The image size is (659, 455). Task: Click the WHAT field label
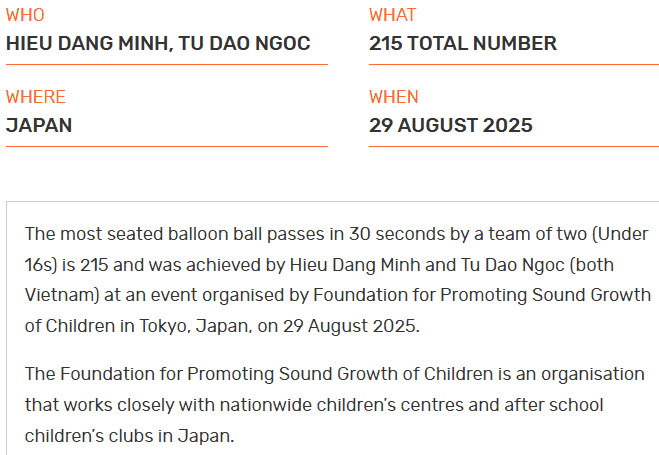(393, 16)
